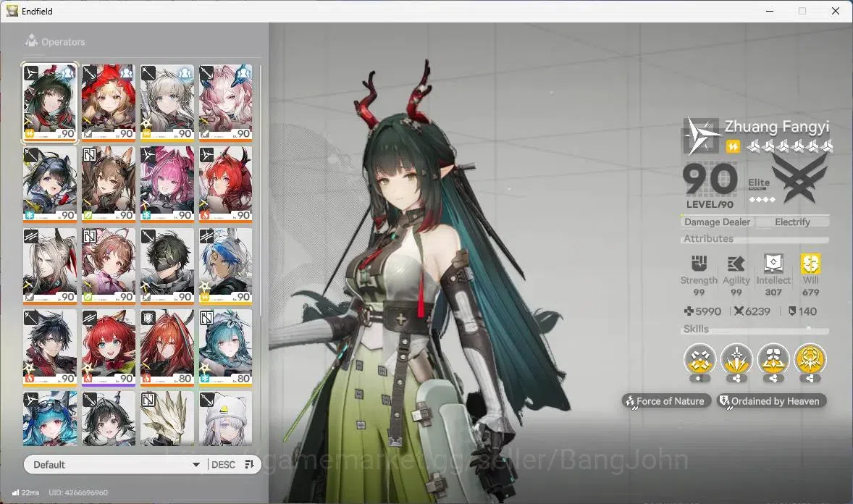Image resolution: width=853 pixels, height=504 pixels.
Task: Click the Intellect attribute icon
Action: tap(773, 264)
